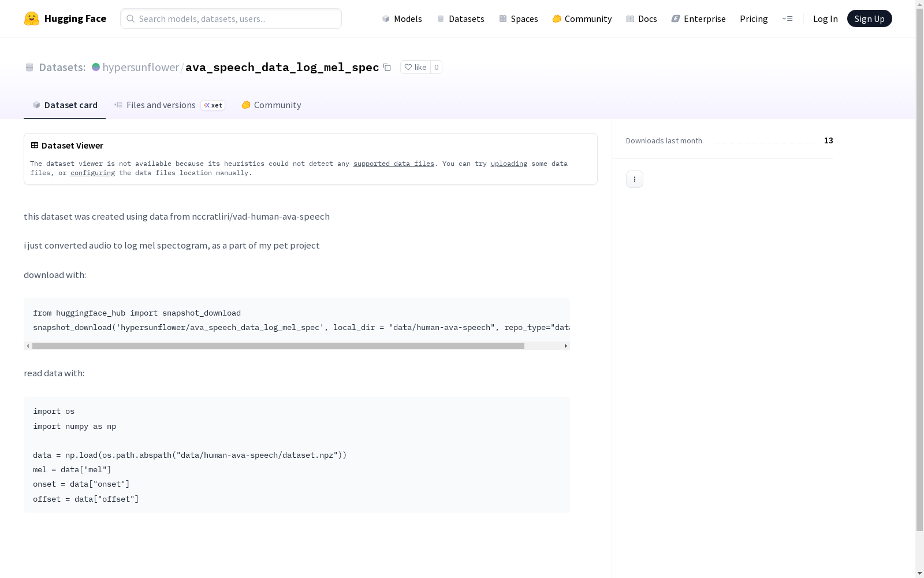This screenshot has width=924, height=578.
Task: Click the like count 0
Action: pos(437,67)
